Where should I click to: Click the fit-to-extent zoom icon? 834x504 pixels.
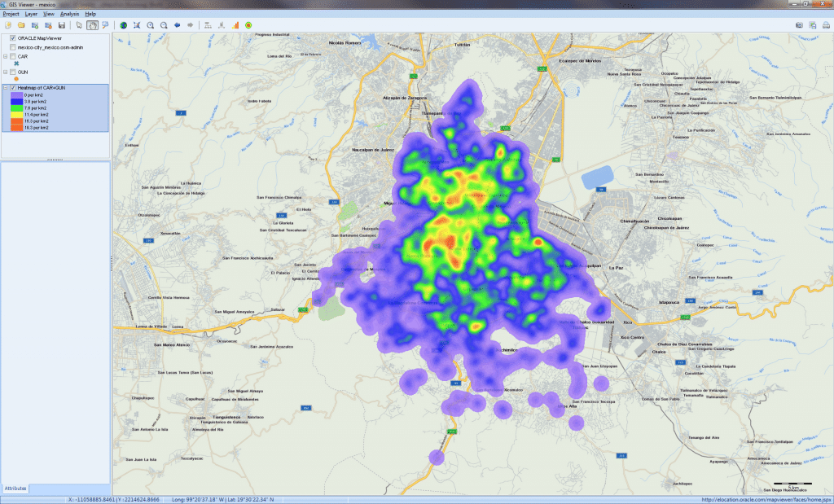pos(138,25)
